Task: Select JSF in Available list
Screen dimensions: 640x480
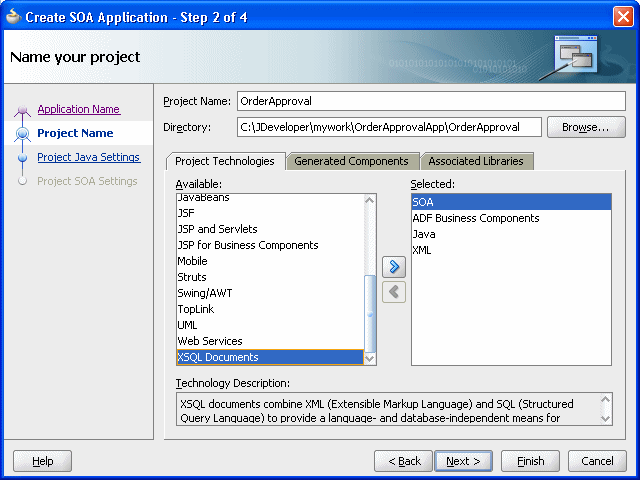Action: (270, 213)
